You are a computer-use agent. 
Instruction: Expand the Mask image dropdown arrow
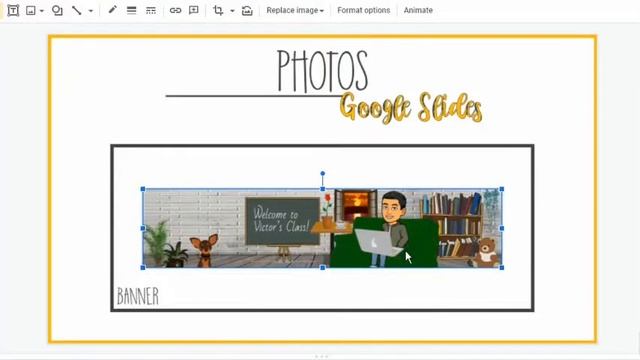[x=232, y=11]
